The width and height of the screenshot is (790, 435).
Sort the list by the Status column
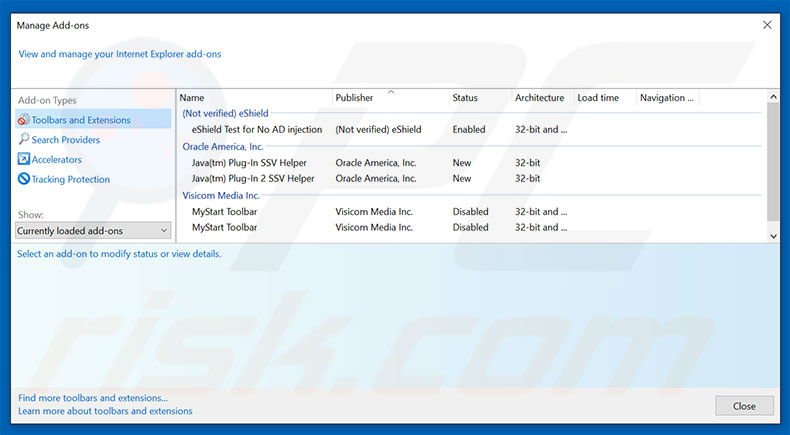click(x=480, y=98)
